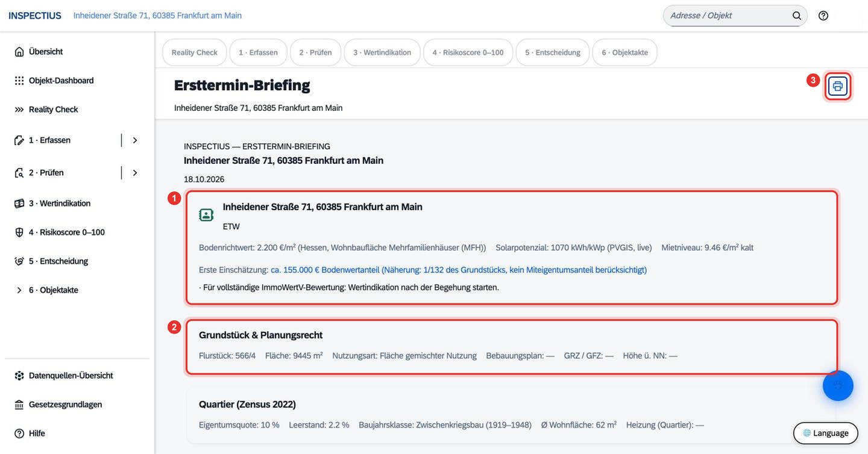
Task: Click the Ersttermin-Briefing heading
Action: (242, 85)
